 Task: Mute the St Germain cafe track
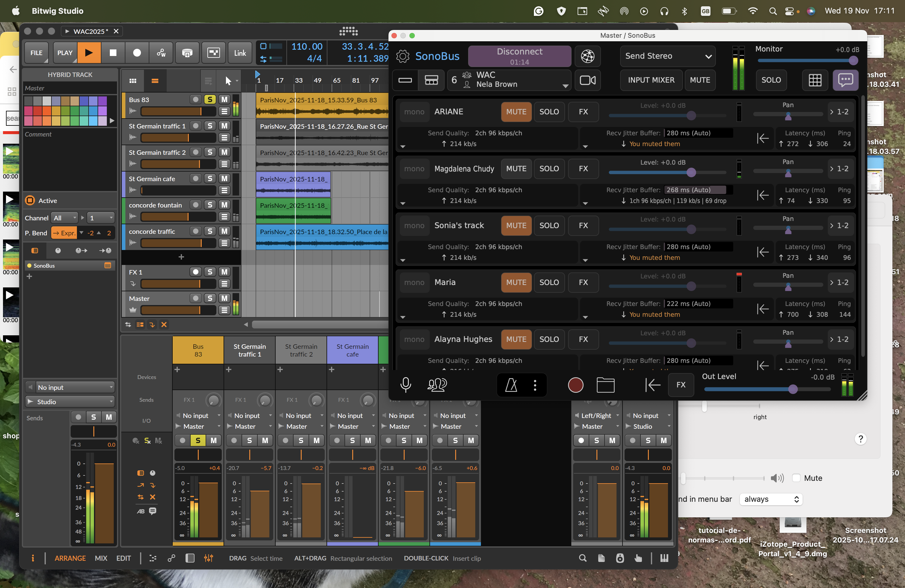tap(224, 178)
